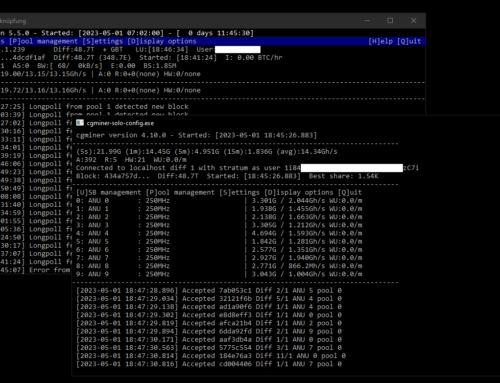Click the 'cgminer version 4.10.0' header line
The height and width of the screenshot is (383, 500).
(x=196, y=135)
